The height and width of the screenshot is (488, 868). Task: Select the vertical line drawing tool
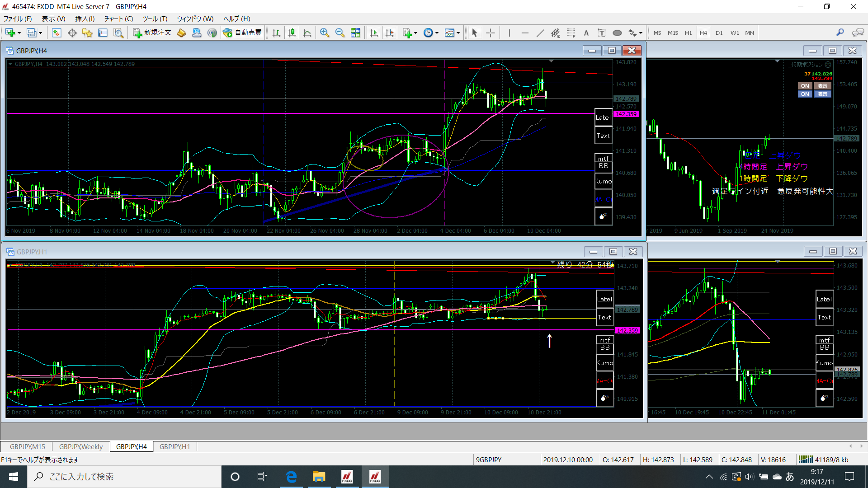509,33
